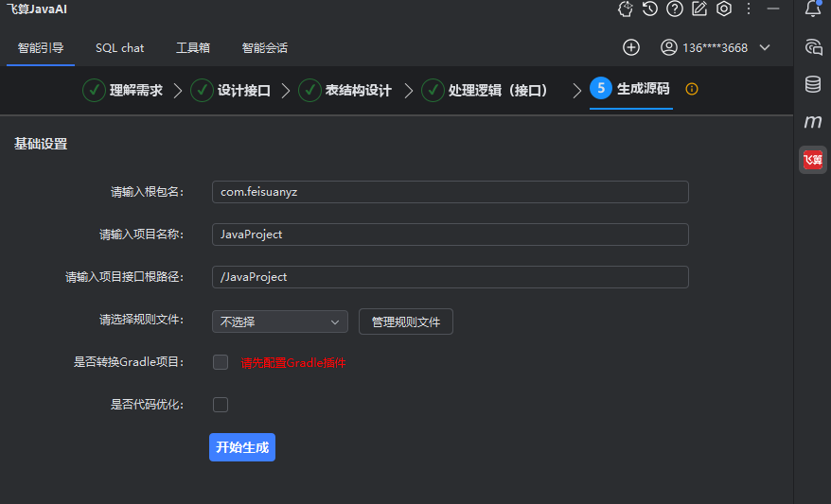The image size is (831, 504).
Task: Click the 飞算JavaAI panel title
Action: click(37, 9)
